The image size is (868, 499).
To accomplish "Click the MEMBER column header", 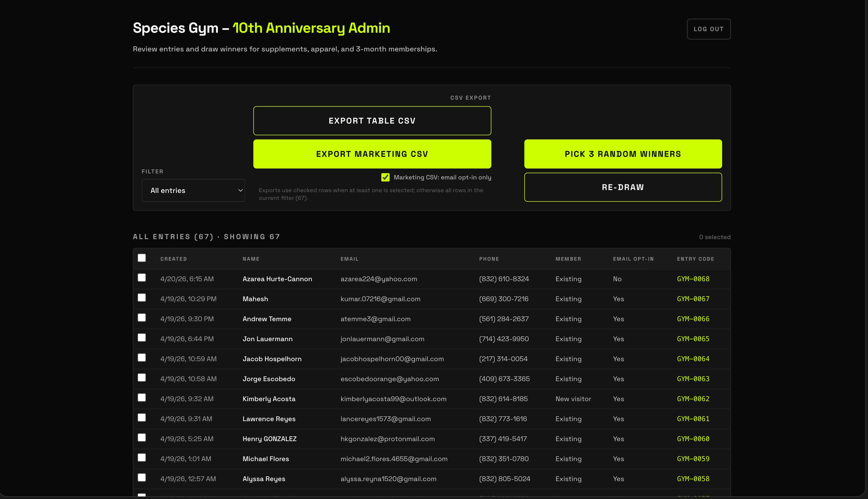I will coord(568,259).
